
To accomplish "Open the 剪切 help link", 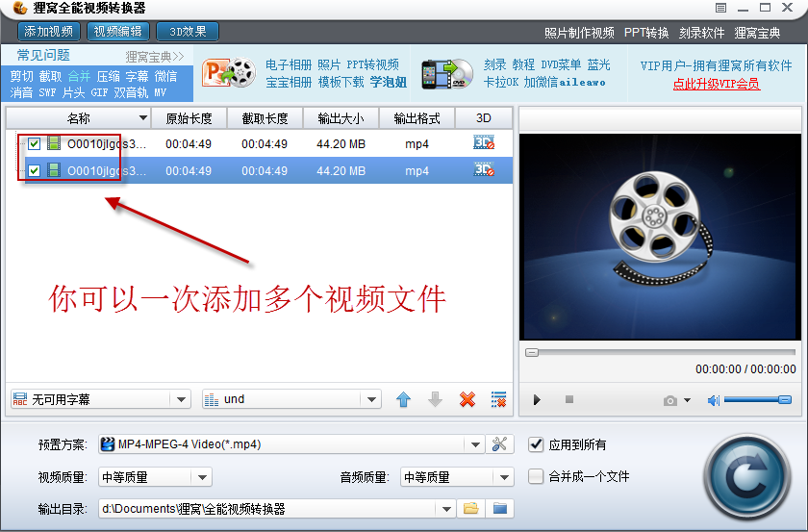I will click(x=21, y=76).
